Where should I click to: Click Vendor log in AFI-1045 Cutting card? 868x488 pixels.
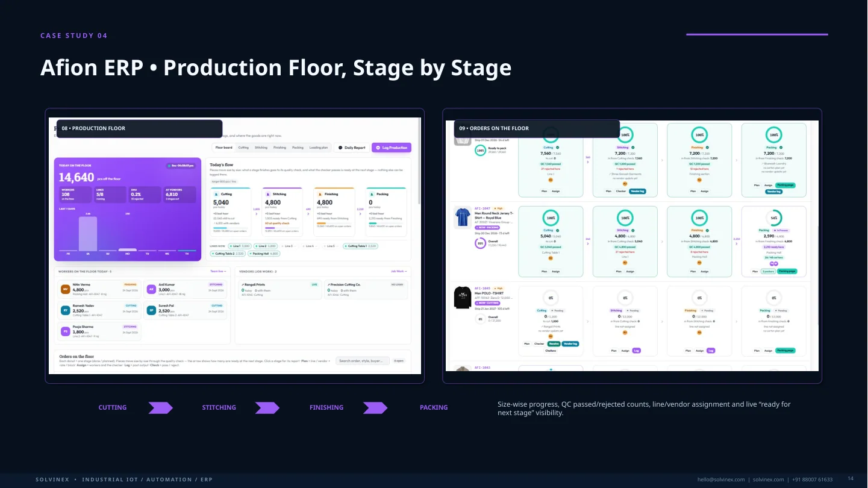(570, 343)
